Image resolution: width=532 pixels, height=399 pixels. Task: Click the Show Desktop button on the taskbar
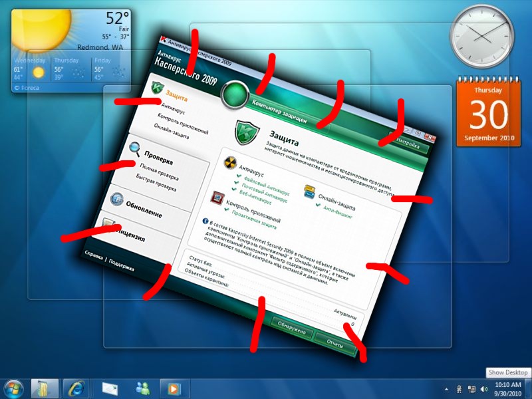click(x=528, y=387)
